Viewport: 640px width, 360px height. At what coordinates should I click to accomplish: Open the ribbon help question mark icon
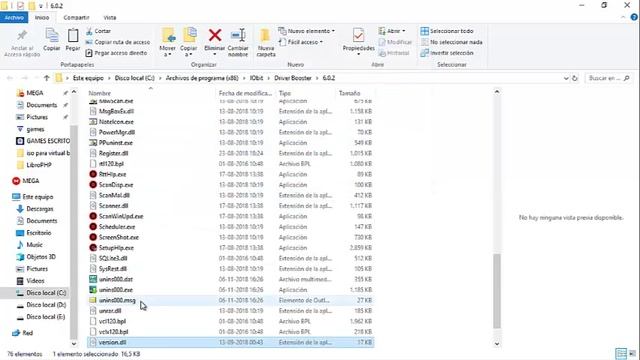634,17
